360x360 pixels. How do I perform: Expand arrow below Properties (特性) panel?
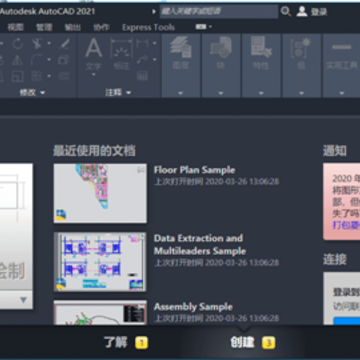coord(261,93)
